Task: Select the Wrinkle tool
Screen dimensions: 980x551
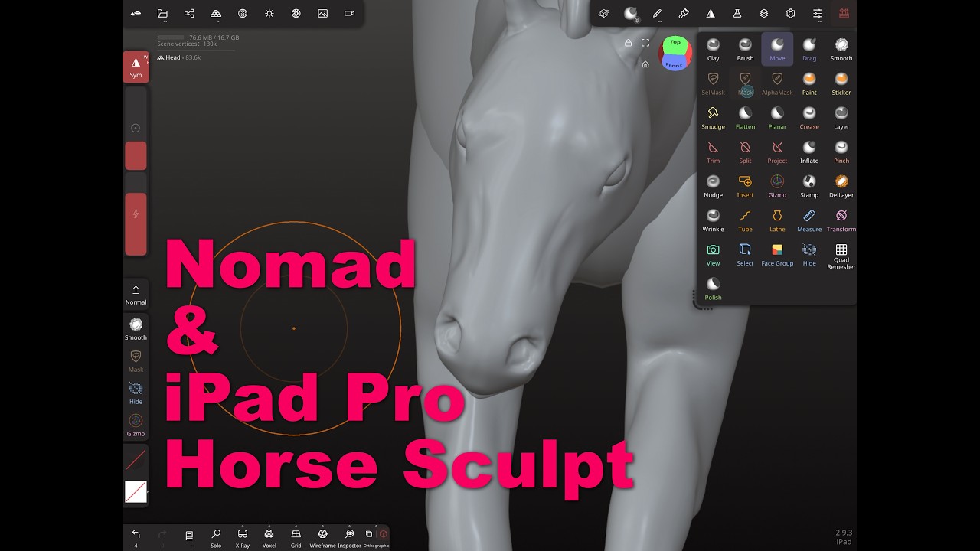Action: pos(713,221)
